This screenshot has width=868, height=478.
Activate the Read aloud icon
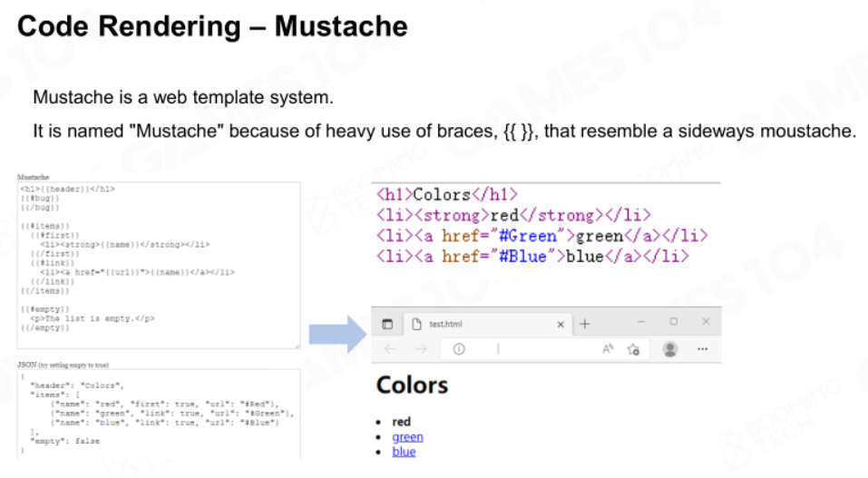pyautogui.click(x=608, y=349)
